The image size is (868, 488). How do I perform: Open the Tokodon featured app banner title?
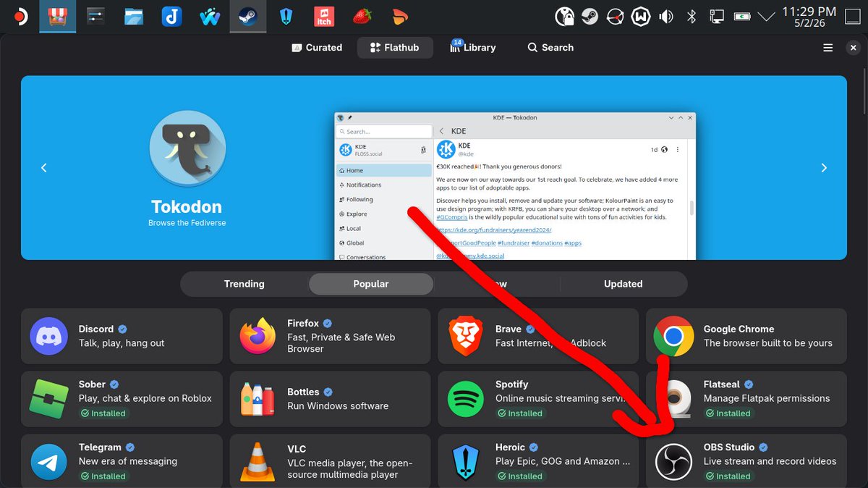pyautogui.click(x=187, y=206)
